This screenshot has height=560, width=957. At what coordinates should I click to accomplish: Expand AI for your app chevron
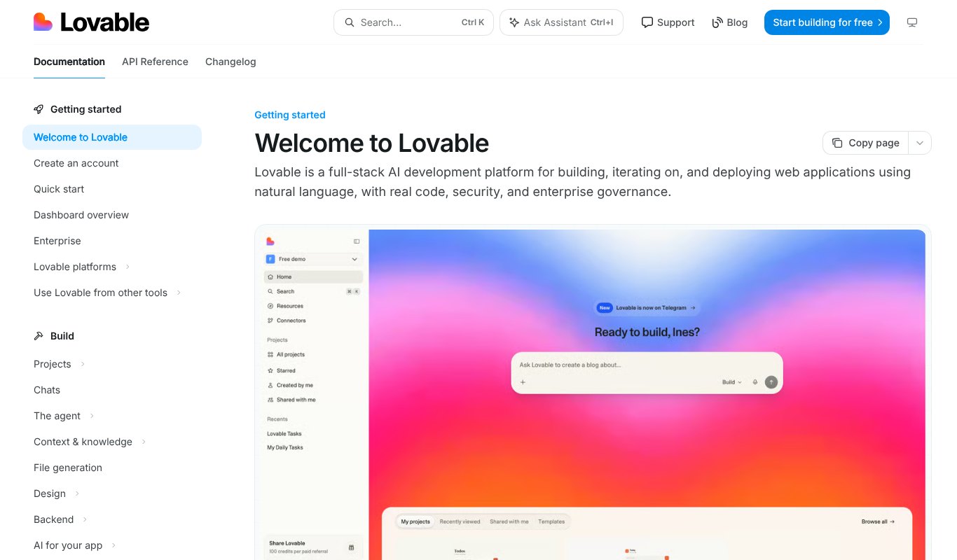pos(113,545)
